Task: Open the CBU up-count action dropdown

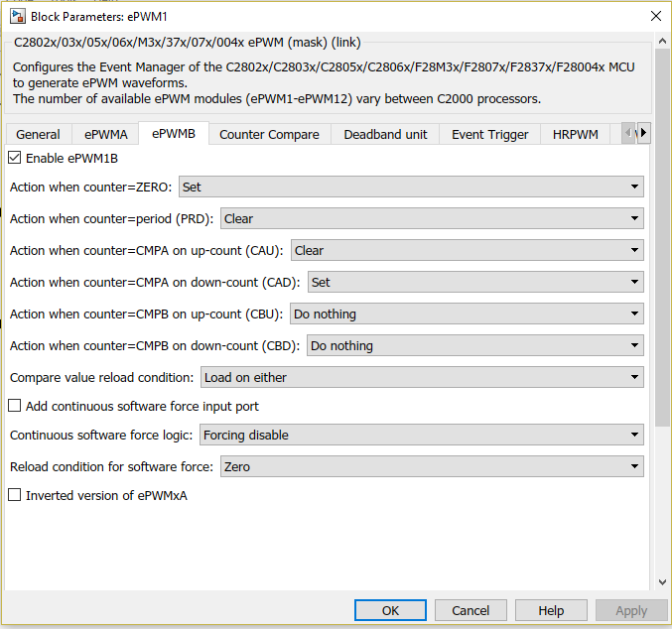Action: [467, 314]
